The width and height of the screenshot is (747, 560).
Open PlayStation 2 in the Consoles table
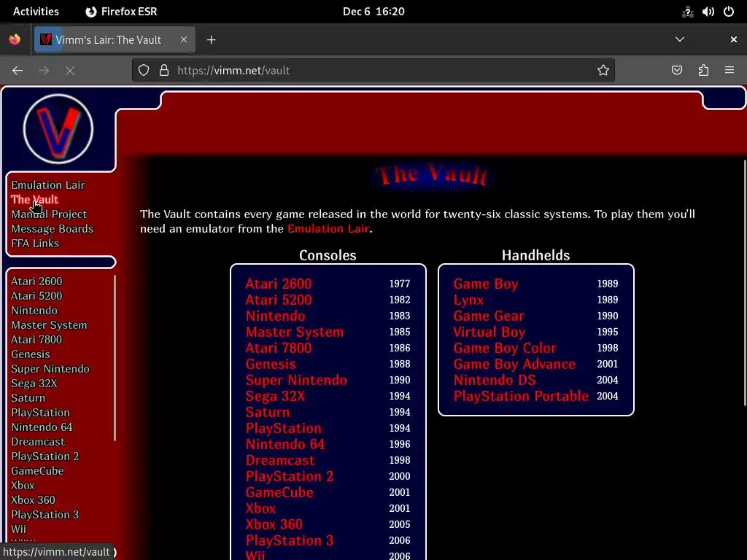pyautogui.click(x=290, y=476)
